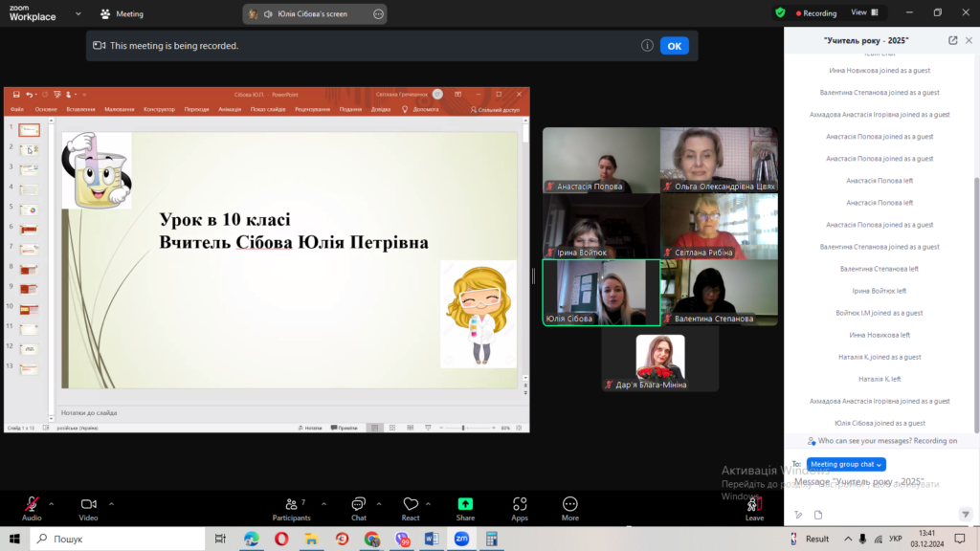
Task: Expand the audio options arrow next to Audio
Action: 52,503
